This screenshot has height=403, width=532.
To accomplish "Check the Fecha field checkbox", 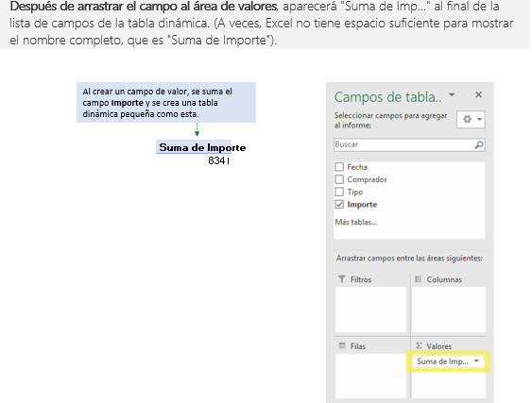I will 339,167.
